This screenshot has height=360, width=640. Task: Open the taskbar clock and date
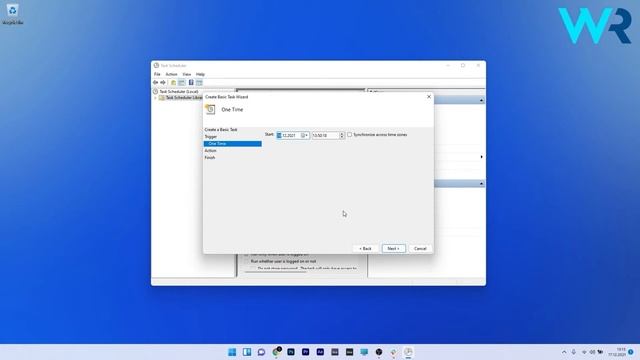pos(617,352)
